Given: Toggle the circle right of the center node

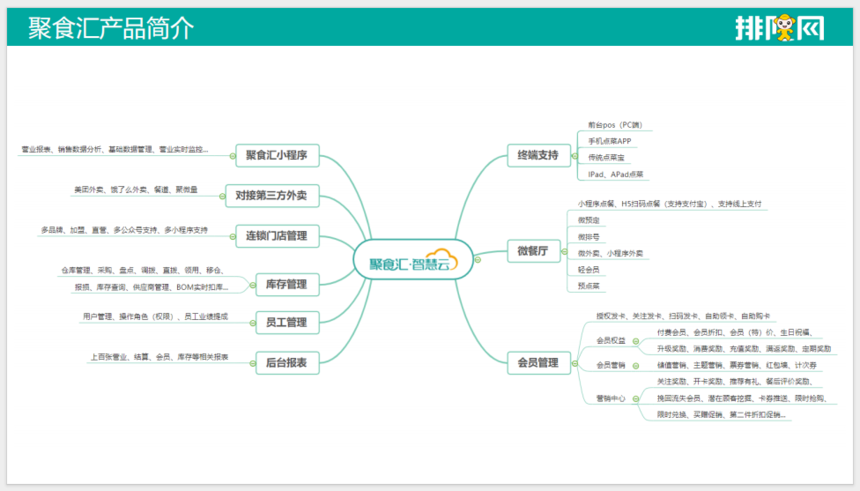Looking at the screenshot, I should pyautogui.click(x=478, y=259).
